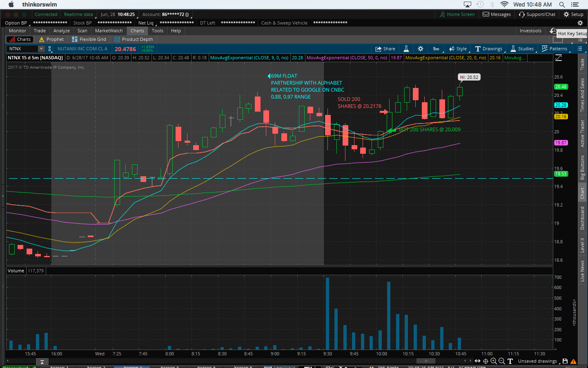Open the Unsaved drawings dropdown
Viewport: 588px width, 368px height.
point(539,361)
